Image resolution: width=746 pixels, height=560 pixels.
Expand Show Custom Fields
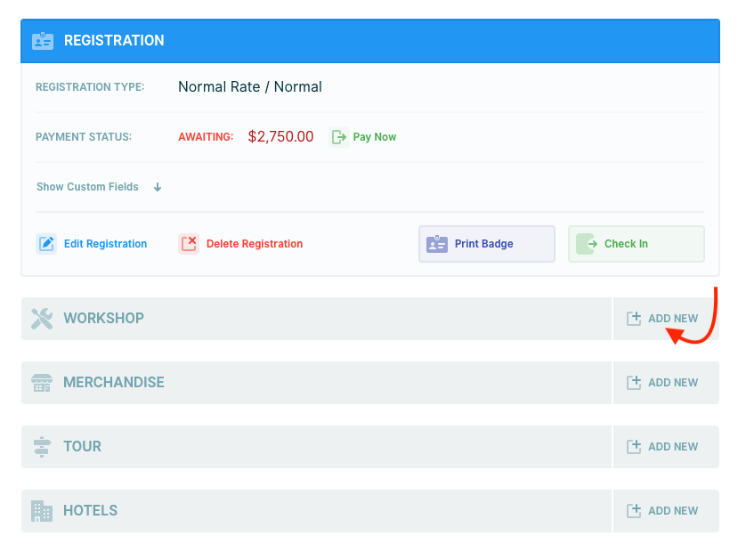click(x=87, y=187)
